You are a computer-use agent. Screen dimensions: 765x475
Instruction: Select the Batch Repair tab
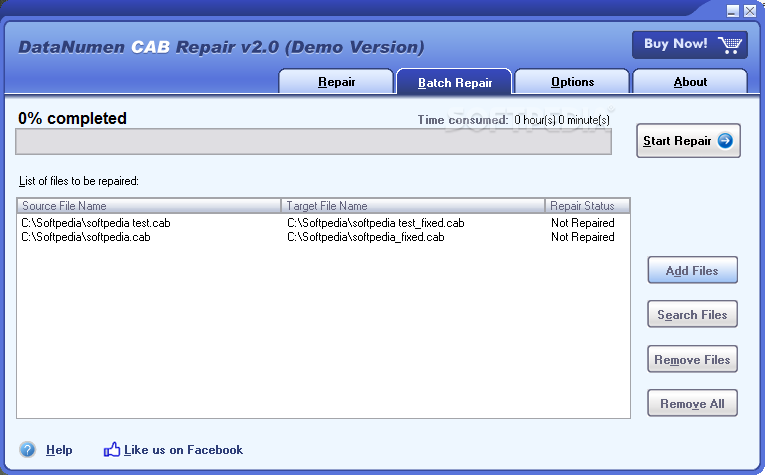pos(454,82)
